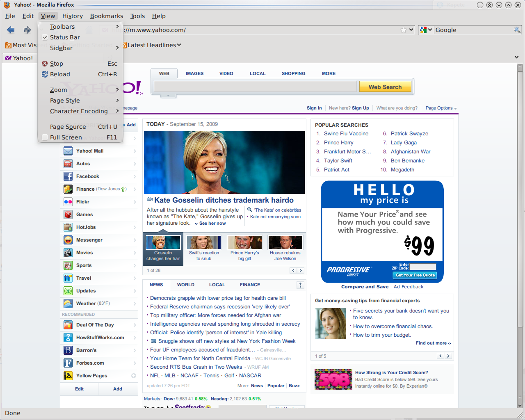The image size is (525, 420).
Task: Open the Flickr icon
Action: tap(68, 202)
